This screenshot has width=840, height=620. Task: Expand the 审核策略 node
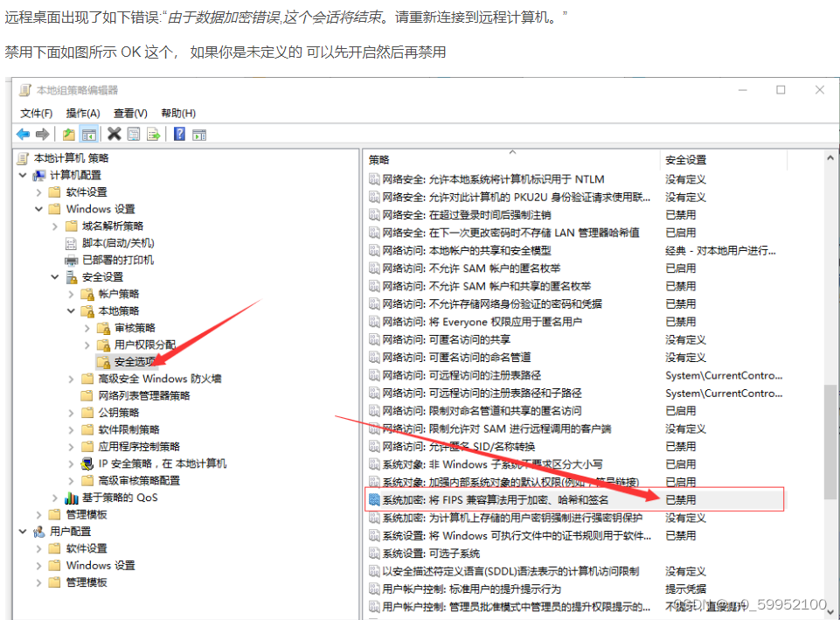click(87, 328)
